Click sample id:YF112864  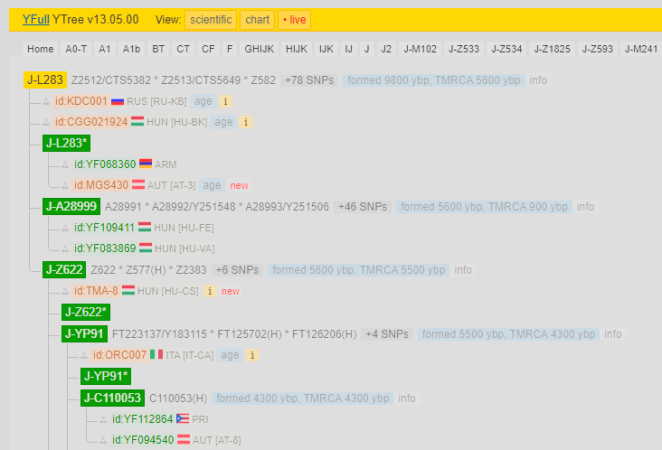(x=142, y=419)
